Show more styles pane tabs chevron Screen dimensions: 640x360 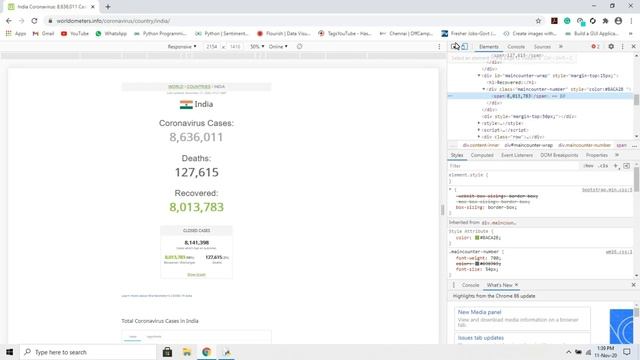617,155
